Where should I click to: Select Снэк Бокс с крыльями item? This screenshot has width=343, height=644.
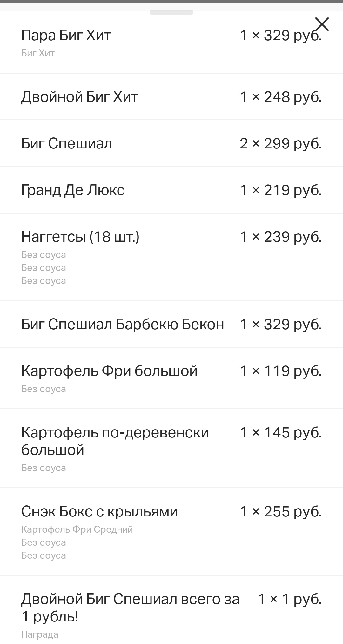pyautogui.click(x=99, y=511)
